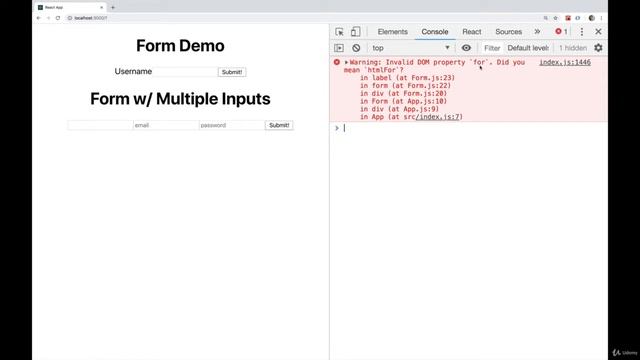Click the red error count indicator
Screen dimensions: 640x360
(561, 31)
